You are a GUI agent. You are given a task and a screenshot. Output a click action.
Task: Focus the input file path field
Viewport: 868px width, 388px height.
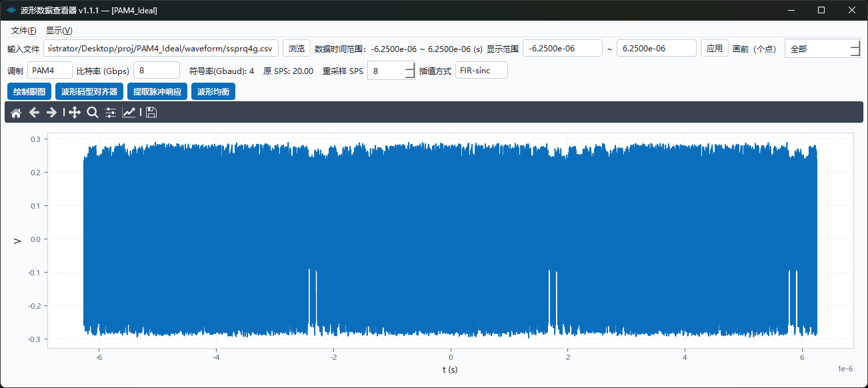161,49
